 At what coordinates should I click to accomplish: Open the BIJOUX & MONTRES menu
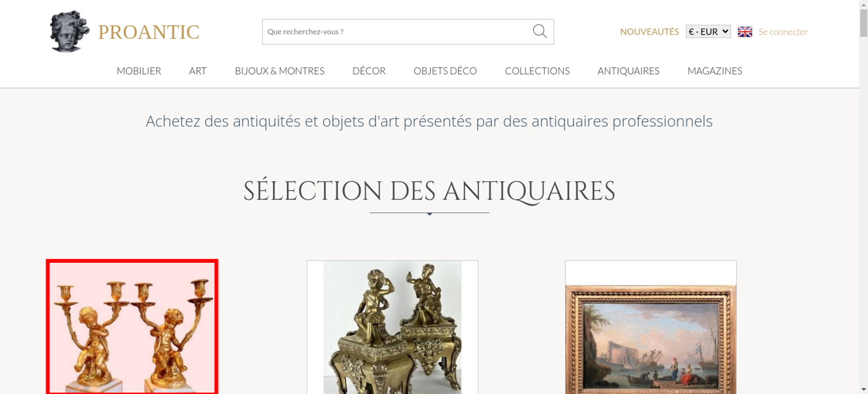pos(279,71)
